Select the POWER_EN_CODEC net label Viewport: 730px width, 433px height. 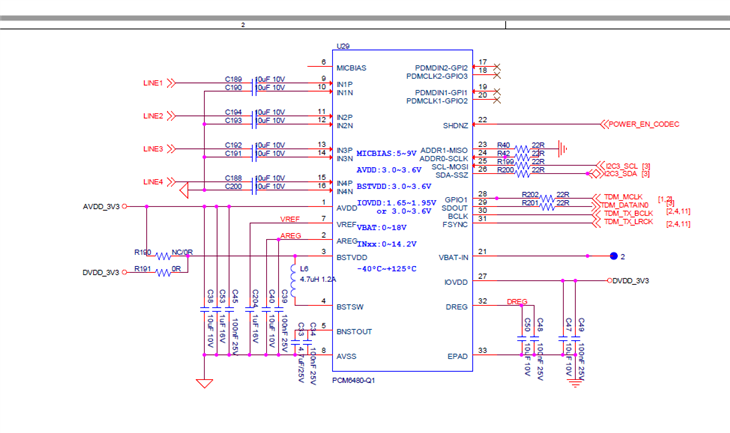click(x=644, y=124)
